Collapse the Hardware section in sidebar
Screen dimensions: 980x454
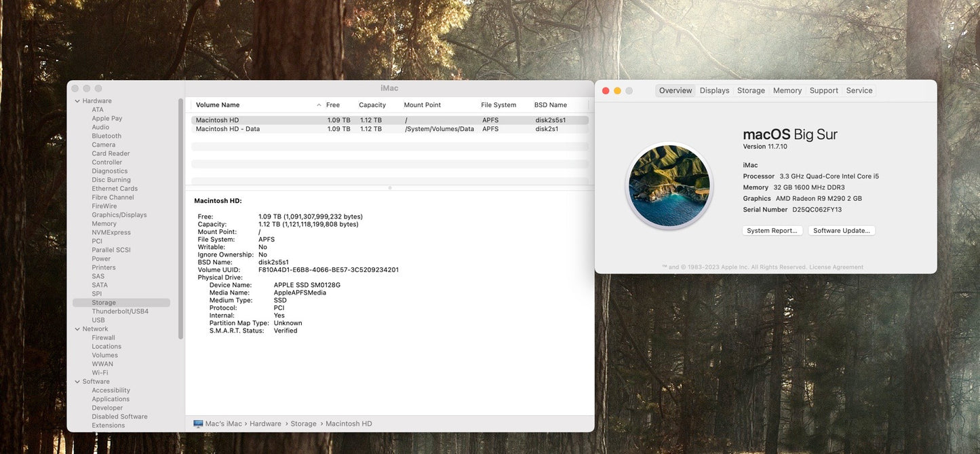[77, 101]
